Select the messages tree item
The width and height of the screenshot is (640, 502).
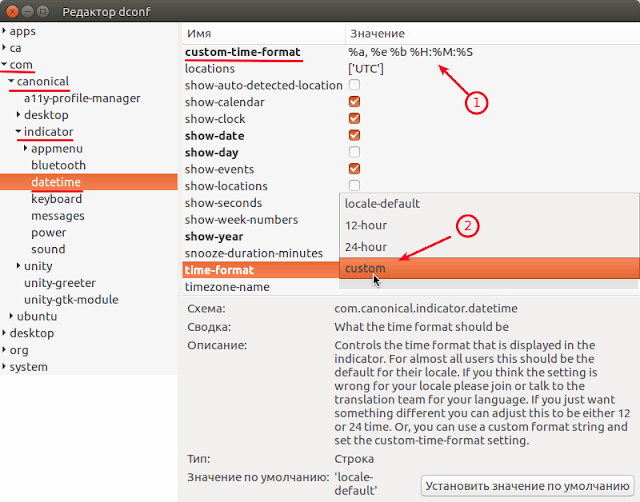(58, 215)
